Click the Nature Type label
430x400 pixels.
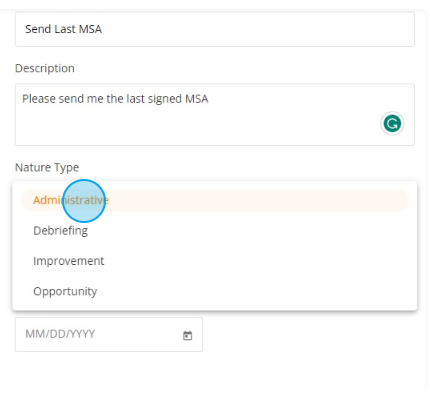coord(47,167)
